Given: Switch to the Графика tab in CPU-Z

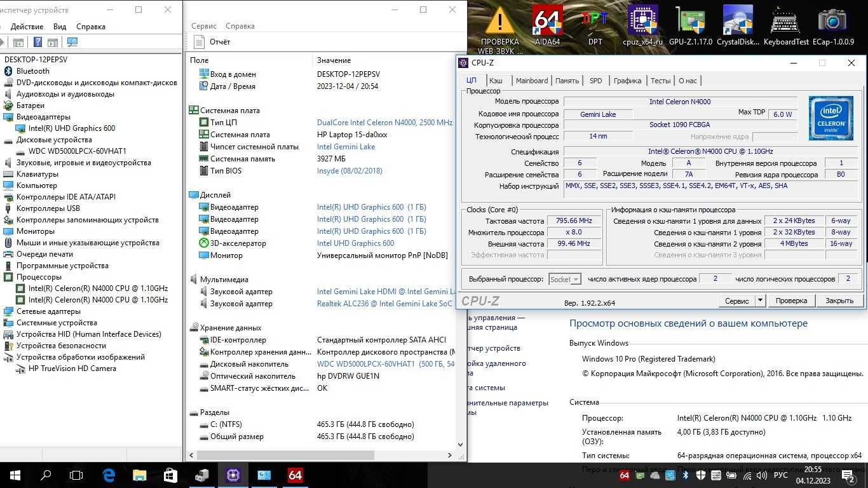Looking at the screenshot, I should (x=627, y=81).
